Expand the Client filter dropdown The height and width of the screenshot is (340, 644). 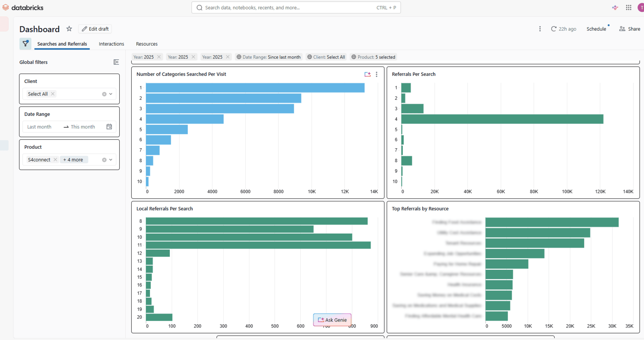pos(111,94)
